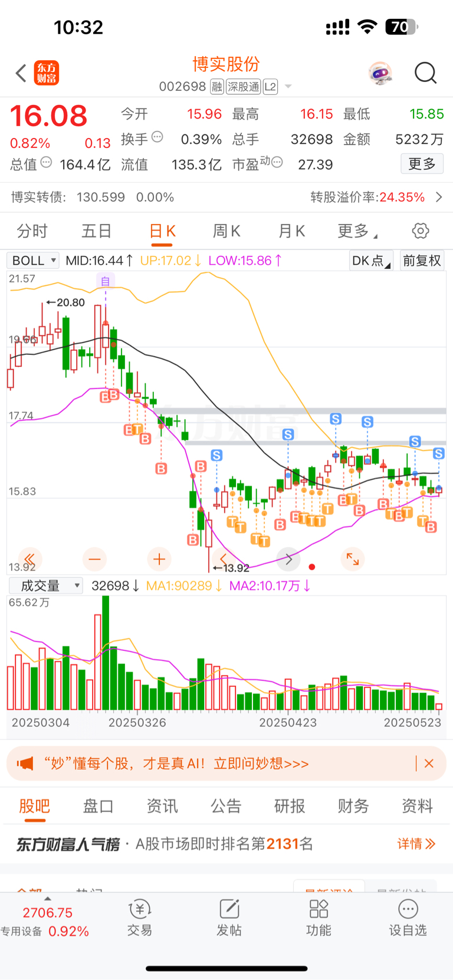Tap 最低 15.85 value

pyautogui.click(x=426, y=114)
